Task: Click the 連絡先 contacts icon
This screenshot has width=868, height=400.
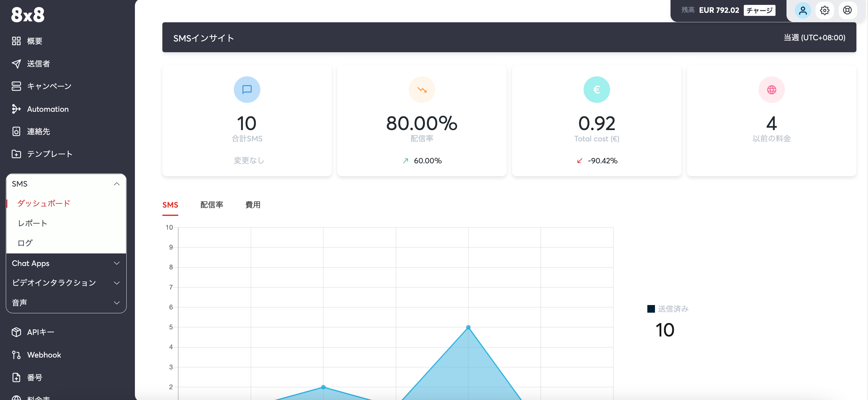Action: click(x=16, y=131)
